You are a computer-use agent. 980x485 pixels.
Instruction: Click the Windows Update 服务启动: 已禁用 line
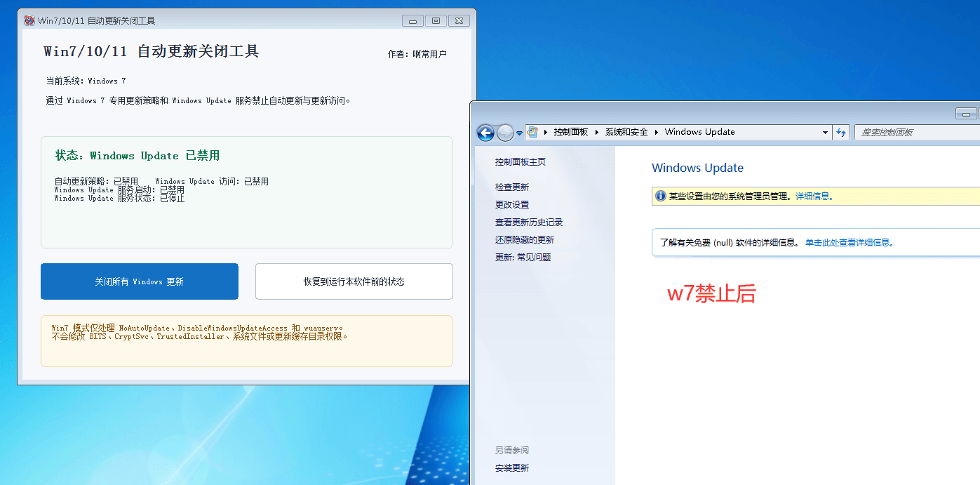(120, 190)
